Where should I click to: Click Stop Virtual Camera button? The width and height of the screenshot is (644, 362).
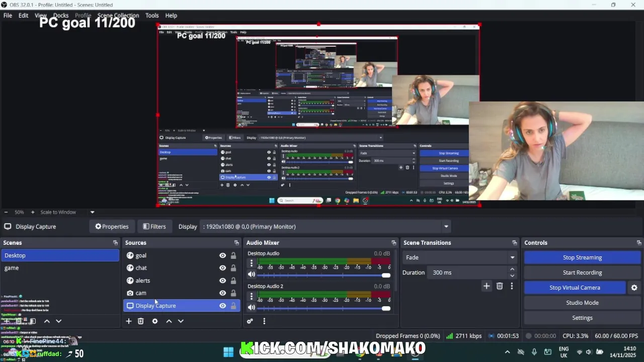tap(575, 288)
